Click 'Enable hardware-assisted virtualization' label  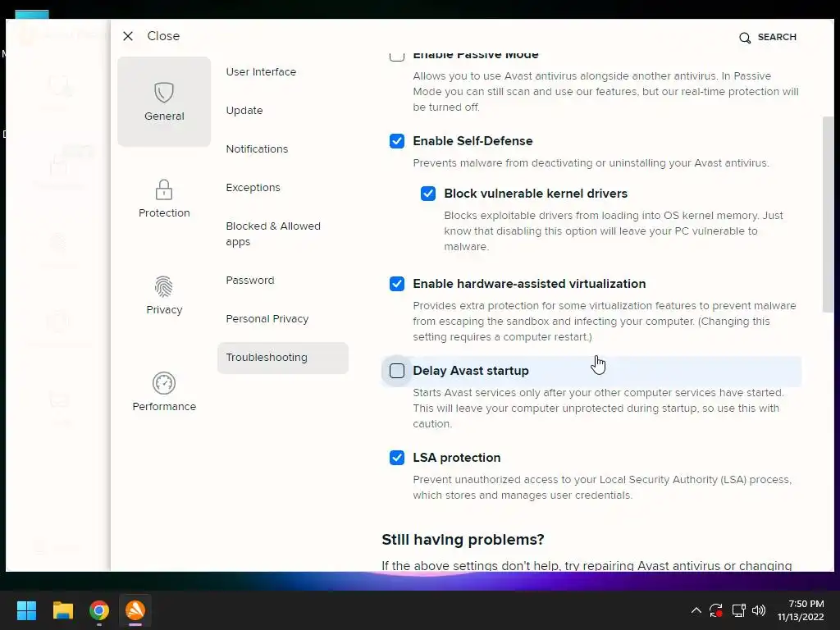tap(529, 283)
